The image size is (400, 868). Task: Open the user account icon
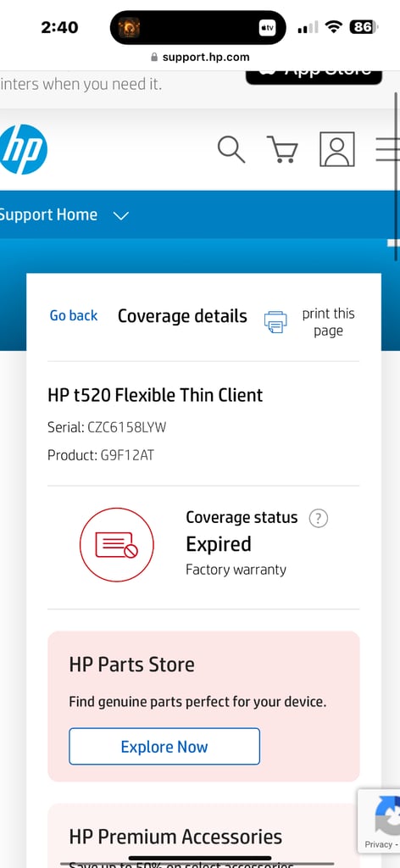pyautogui.click(x=337, y=149)
